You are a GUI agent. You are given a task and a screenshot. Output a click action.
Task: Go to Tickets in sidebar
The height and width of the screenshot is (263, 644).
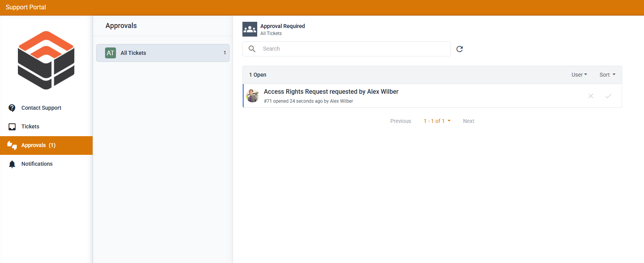pos(46,126)
